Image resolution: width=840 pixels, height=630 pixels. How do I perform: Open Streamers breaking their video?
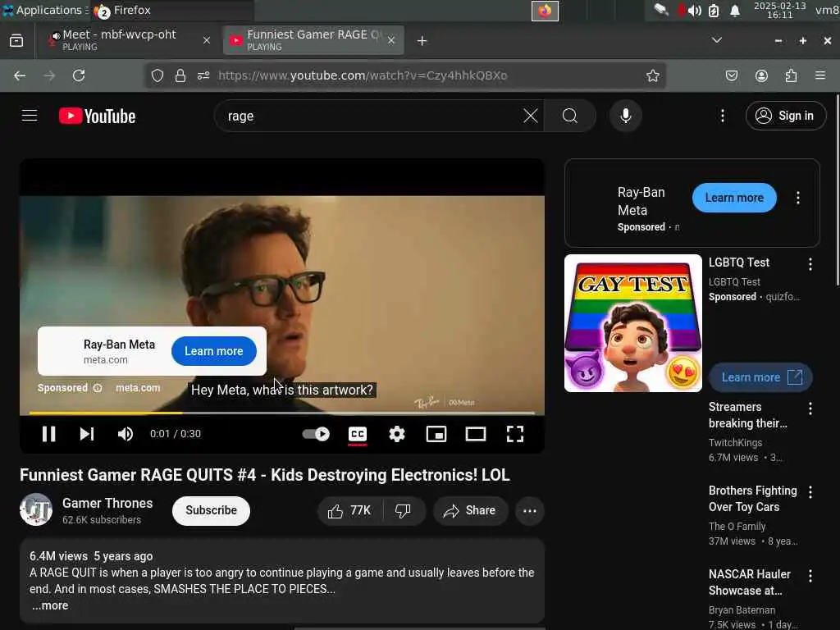coord(748,415)
